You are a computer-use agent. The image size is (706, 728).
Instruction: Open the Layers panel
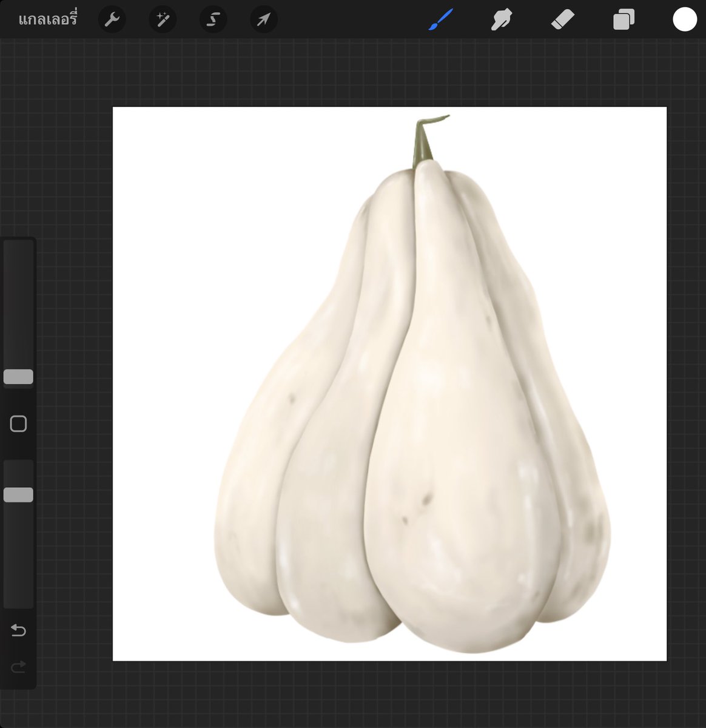624,20
